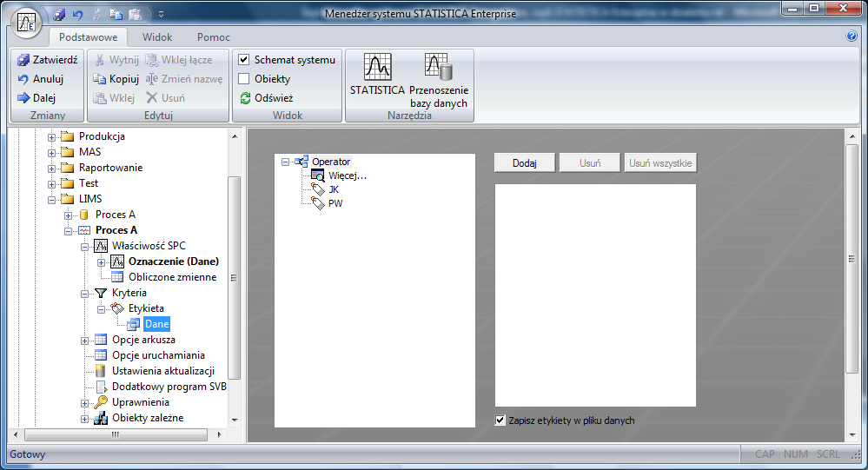The width and height of the screenshot is (868, 470).
Task: Expand the Produkcja folder
Action: [51, 136]
